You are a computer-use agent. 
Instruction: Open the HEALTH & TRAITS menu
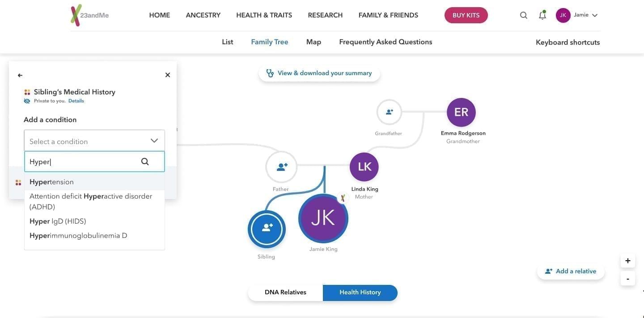pyautogui.click(x=264, y=15)
